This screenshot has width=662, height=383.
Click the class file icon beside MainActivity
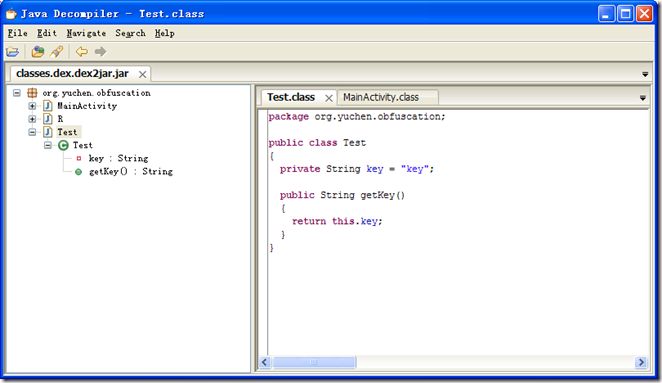[x=48, y=106]
